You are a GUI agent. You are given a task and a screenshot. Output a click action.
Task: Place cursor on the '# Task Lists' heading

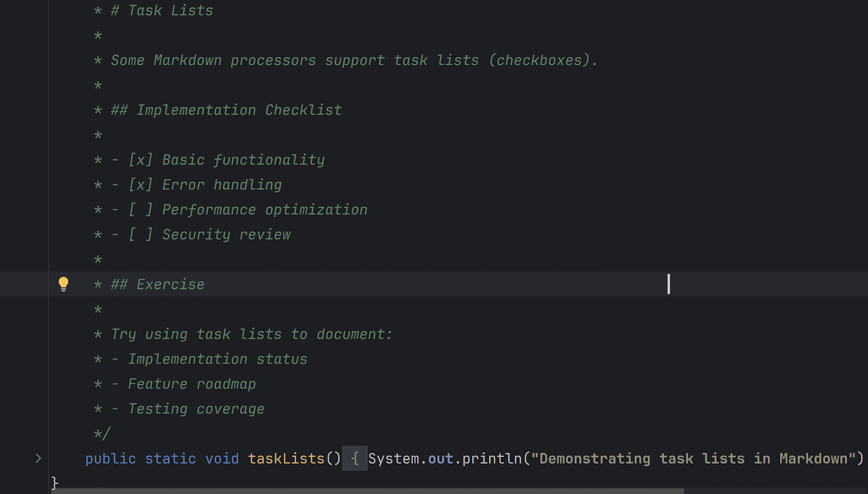[162, 11]
